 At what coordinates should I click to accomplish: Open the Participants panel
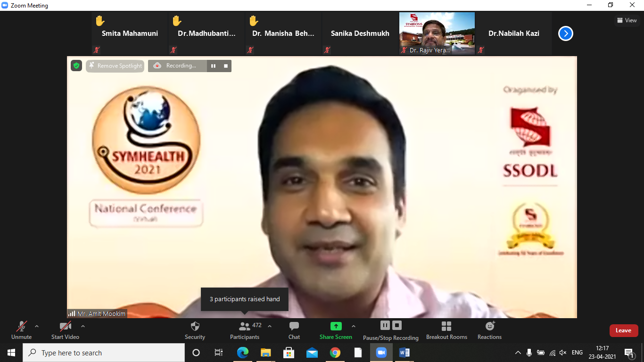pos(245,330)
